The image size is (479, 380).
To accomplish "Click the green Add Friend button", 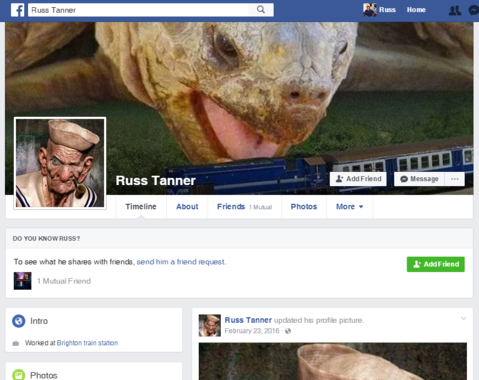I will point(436,264).
